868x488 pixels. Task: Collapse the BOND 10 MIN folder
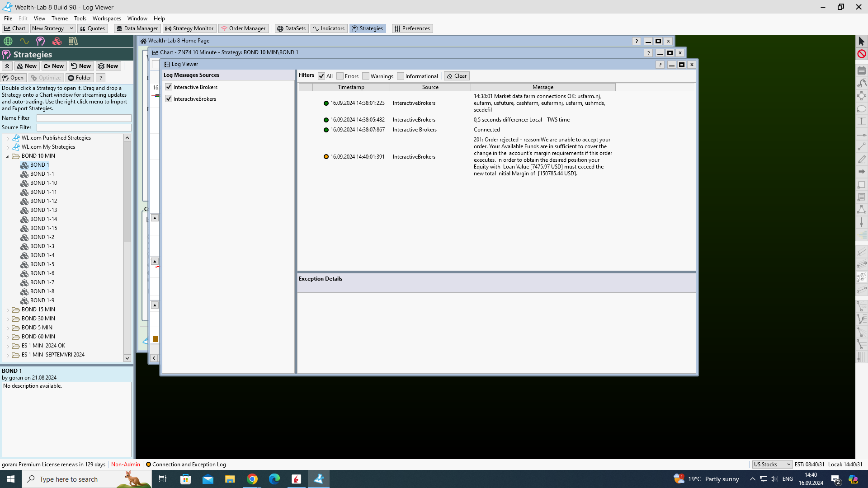coord(8,156)
